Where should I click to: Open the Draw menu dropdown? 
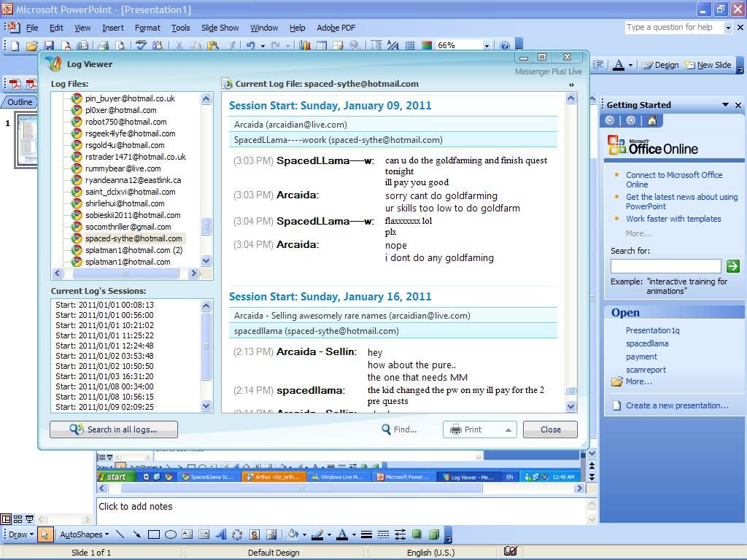21,534
